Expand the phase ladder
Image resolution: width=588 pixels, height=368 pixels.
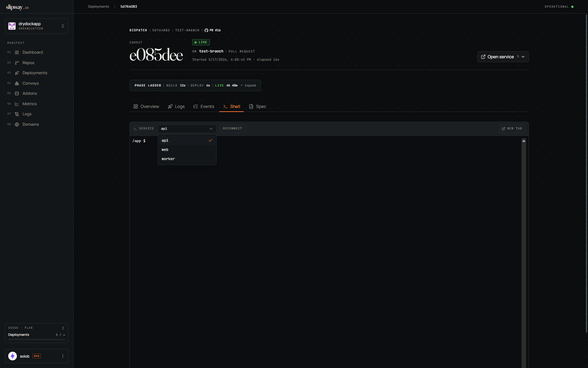click(248, 86)
